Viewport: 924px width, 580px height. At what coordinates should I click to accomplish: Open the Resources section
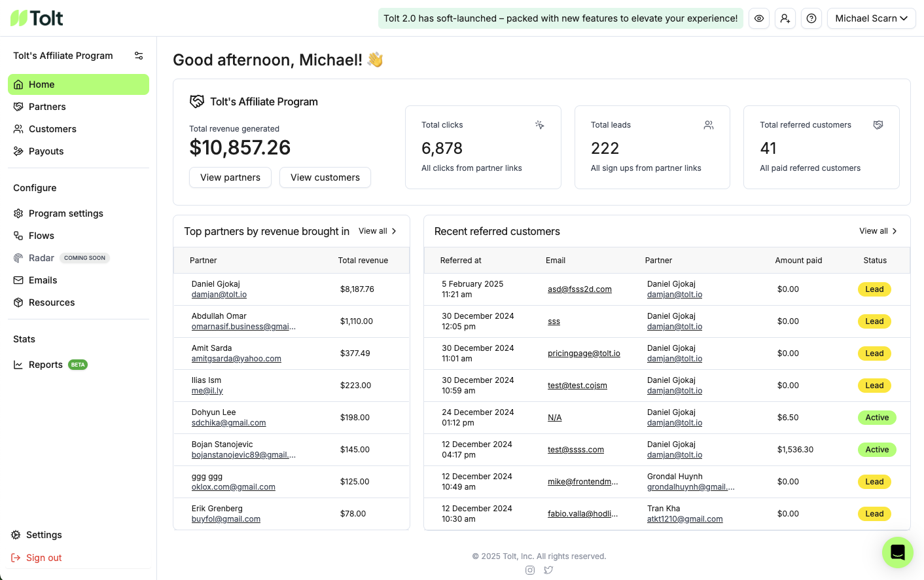52,302
